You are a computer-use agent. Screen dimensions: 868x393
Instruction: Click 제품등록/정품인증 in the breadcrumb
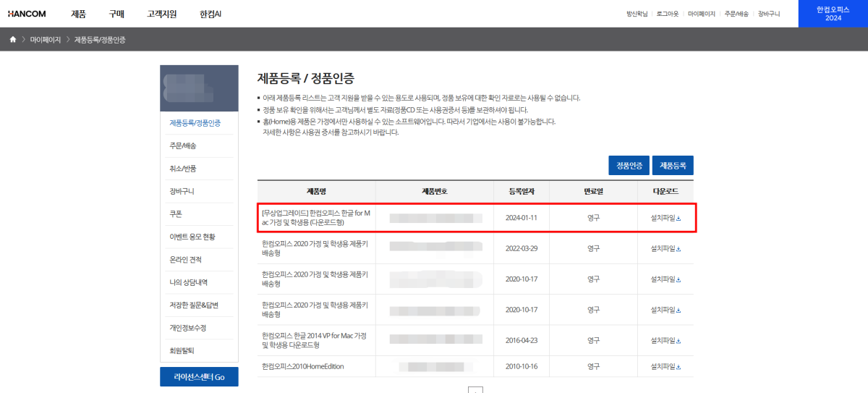click(100, 39)
